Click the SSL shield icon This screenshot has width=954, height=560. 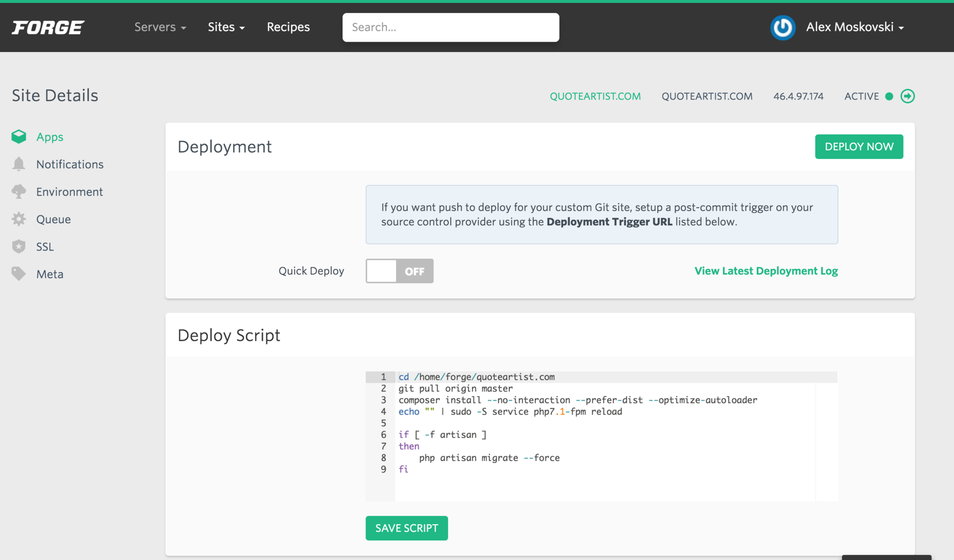tap(19, 246)
